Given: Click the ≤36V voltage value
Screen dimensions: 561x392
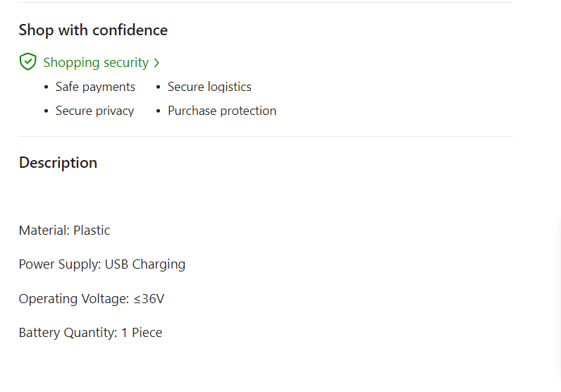Looking at the screenshot, I should click(x=149, y=299).
